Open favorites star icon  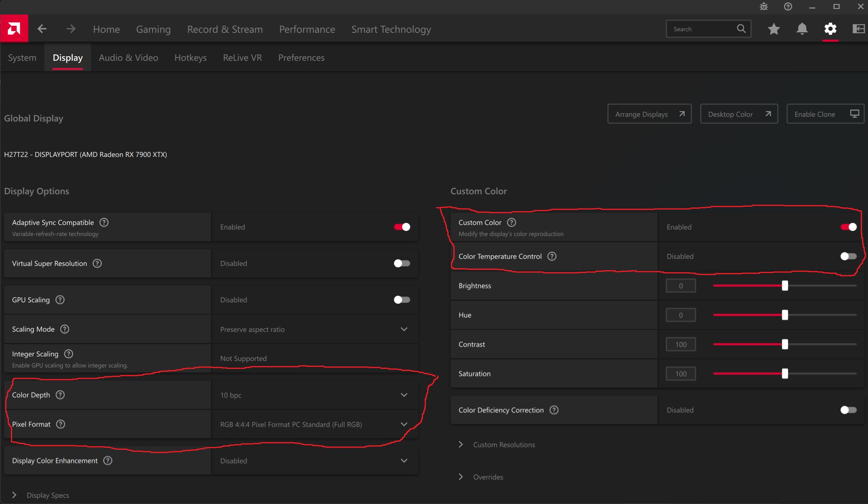click(774, 29)
